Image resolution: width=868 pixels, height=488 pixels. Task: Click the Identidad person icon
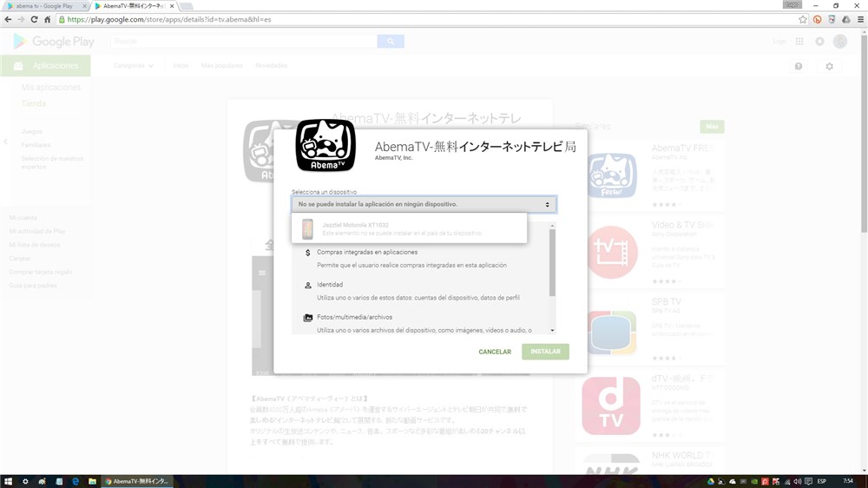[x=308, y=286]
